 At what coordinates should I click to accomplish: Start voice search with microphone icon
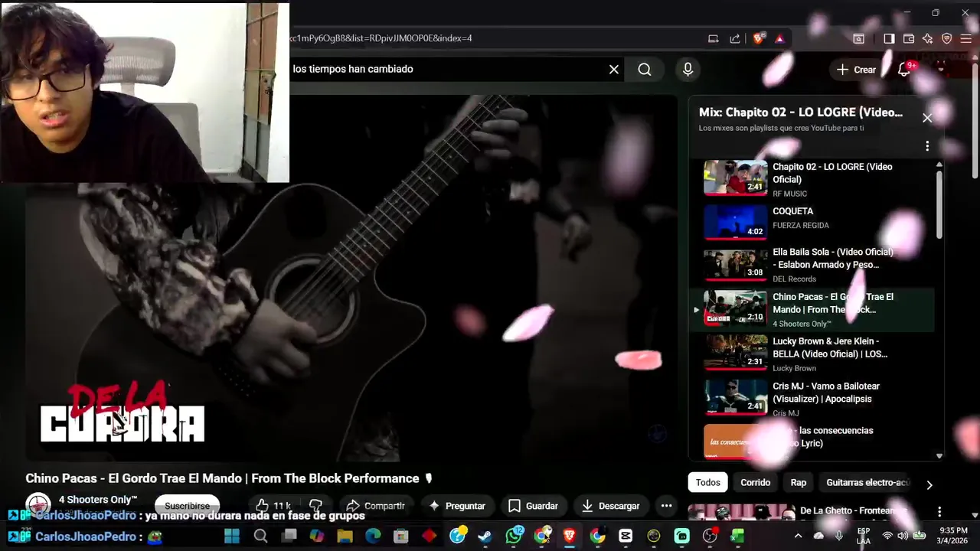point(688,70)
